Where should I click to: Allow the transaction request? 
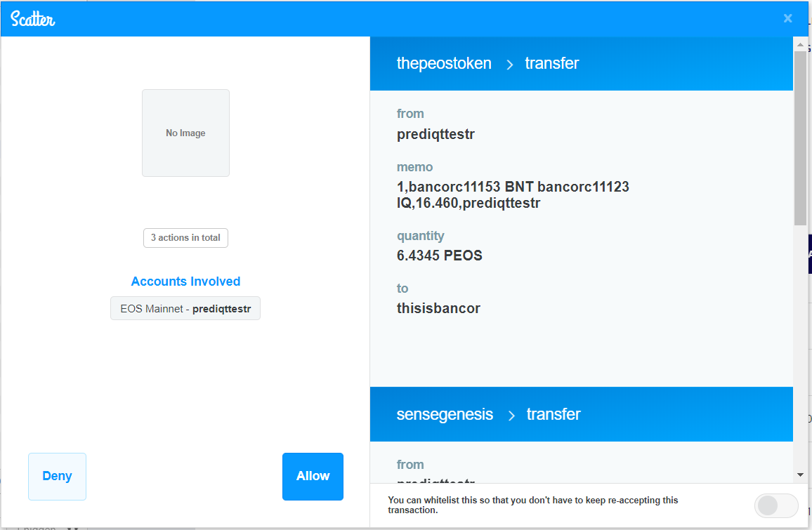tap(313, 476)
